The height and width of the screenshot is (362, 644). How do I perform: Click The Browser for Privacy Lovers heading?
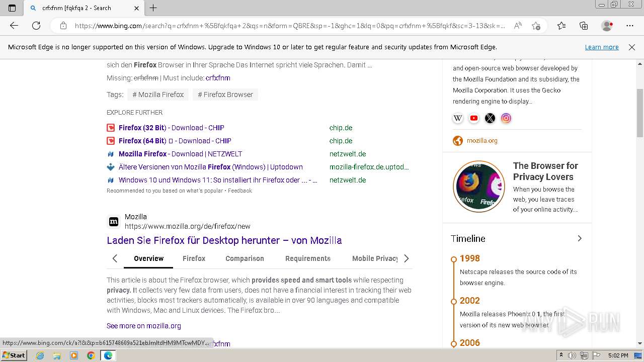coord(545,171)
